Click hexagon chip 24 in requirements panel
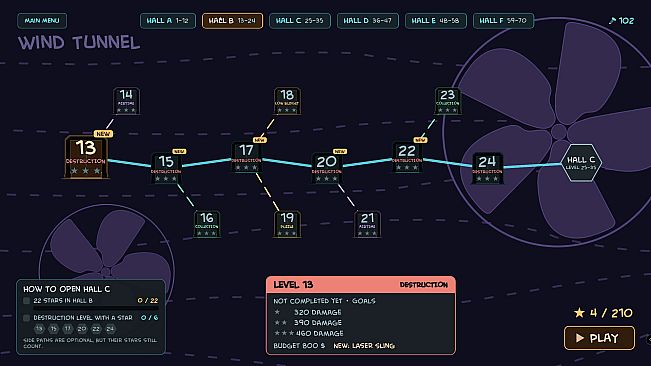 110,329
